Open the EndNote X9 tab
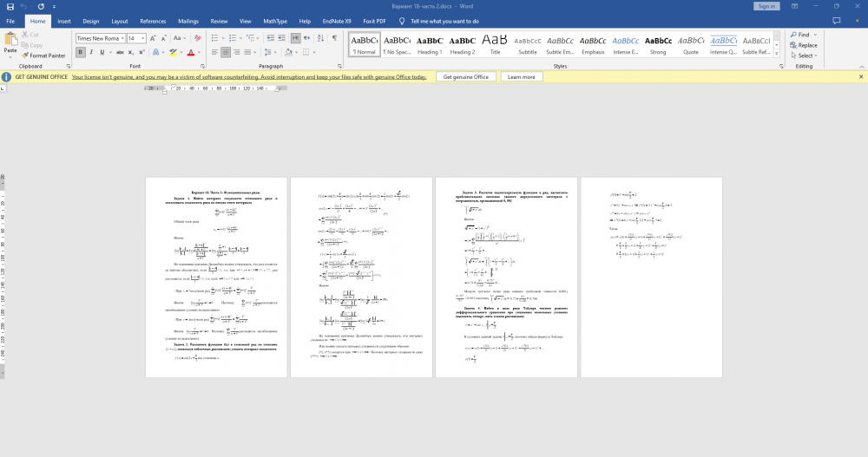The height and width of the screenshot is (457, 868). (337, 21)
